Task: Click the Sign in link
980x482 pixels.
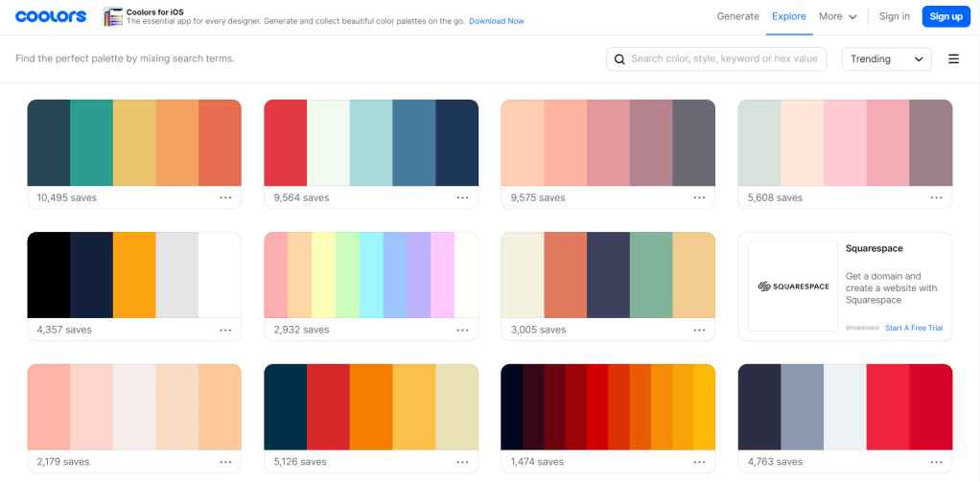Action: (x=894, y=16)
